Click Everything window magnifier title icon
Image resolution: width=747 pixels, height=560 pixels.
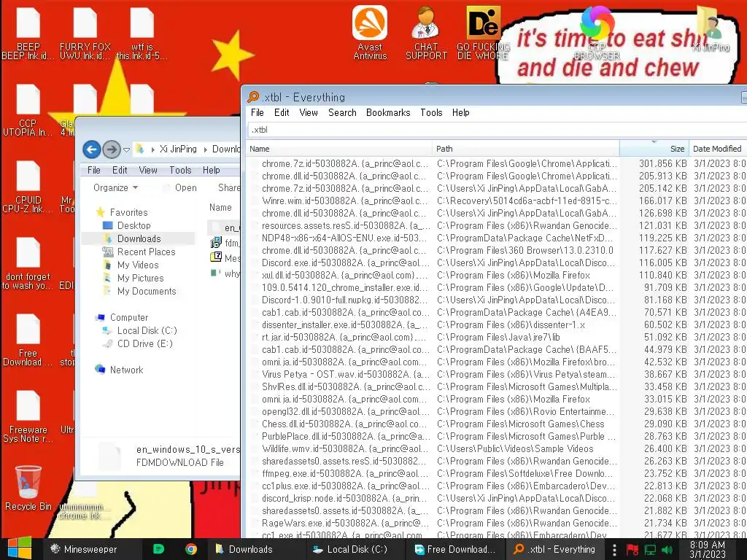253,97
